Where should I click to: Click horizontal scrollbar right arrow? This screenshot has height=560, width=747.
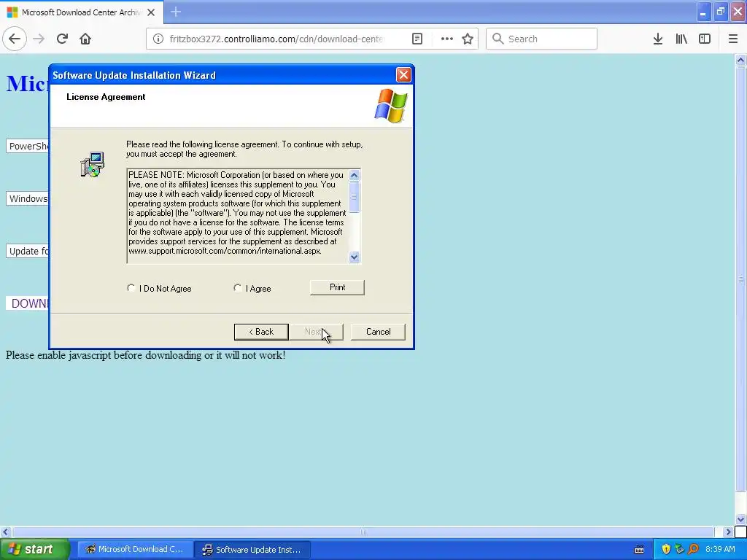point(728,532)
